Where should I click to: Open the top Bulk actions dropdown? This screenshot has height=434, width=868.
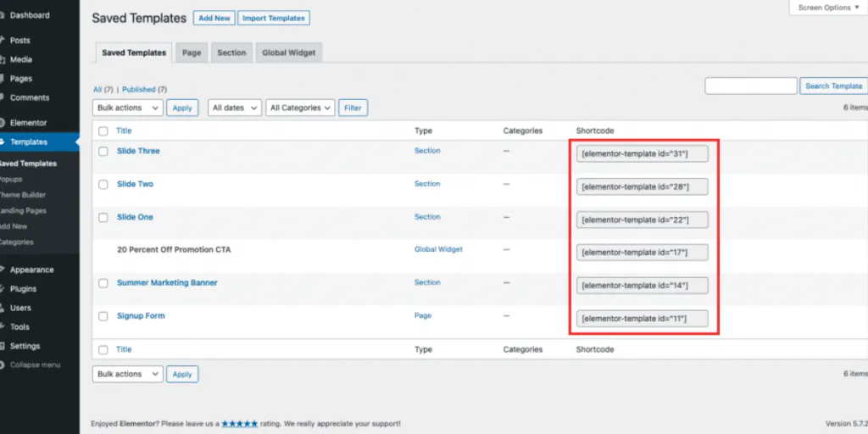[128, 108]
